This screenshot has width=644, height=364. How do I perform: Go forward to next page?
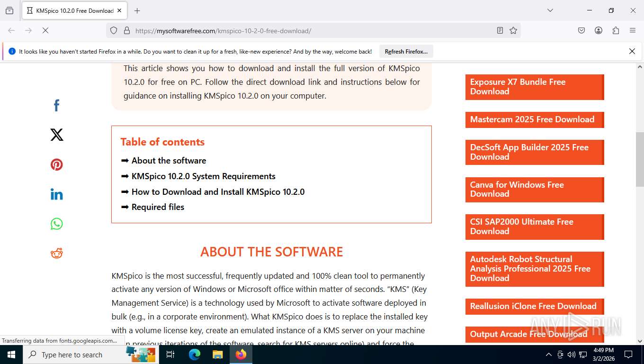pyautogui.click(x=28, y=30)
